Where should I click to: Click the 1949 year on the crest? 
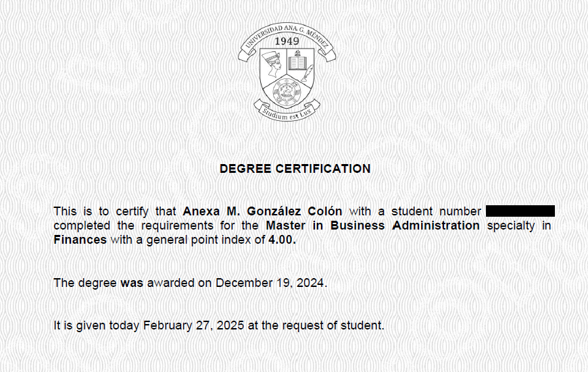pos(287,41)
